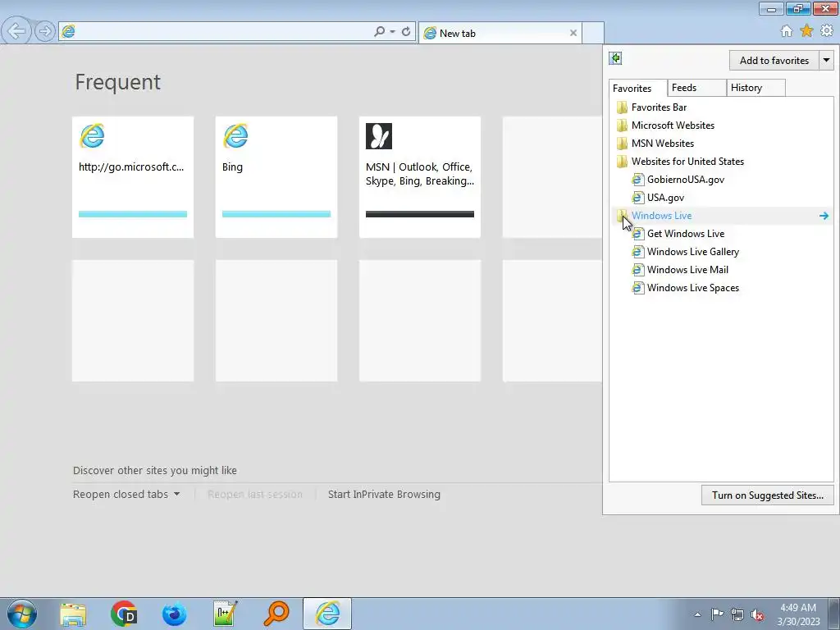Screen dimensions: 840x630
Task: Show hidden system tray icons arrow
Action: (x=697, y=614)
